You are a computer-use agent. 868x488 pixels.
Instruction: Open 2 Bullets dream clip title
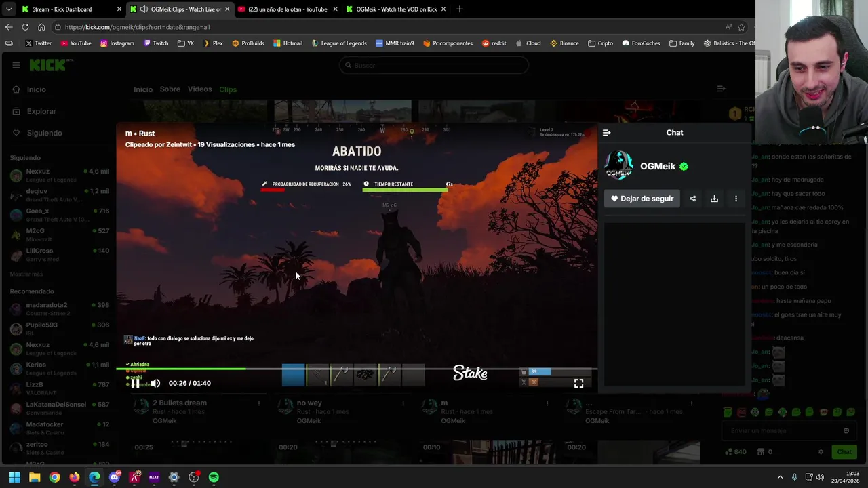coord(180,403)
